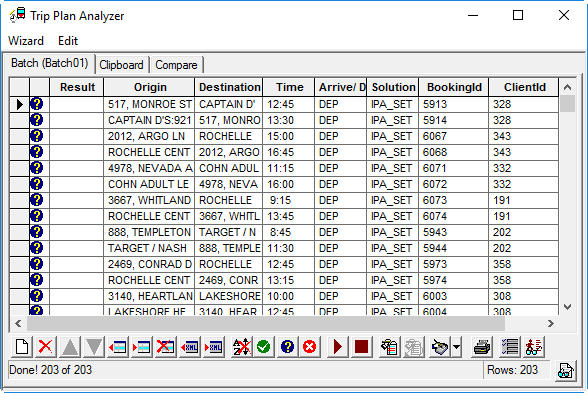588x393 pixels.
Task: Click the Solution column header
Action: pyautogui.click(x=393, y=87)
